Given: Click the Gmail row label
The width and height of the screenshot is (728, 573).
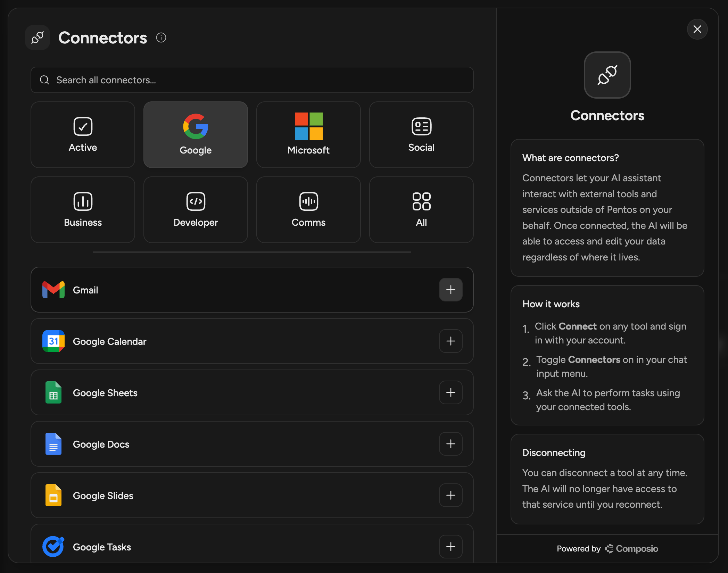Looking at the screenshot, I should pos(85,290).
